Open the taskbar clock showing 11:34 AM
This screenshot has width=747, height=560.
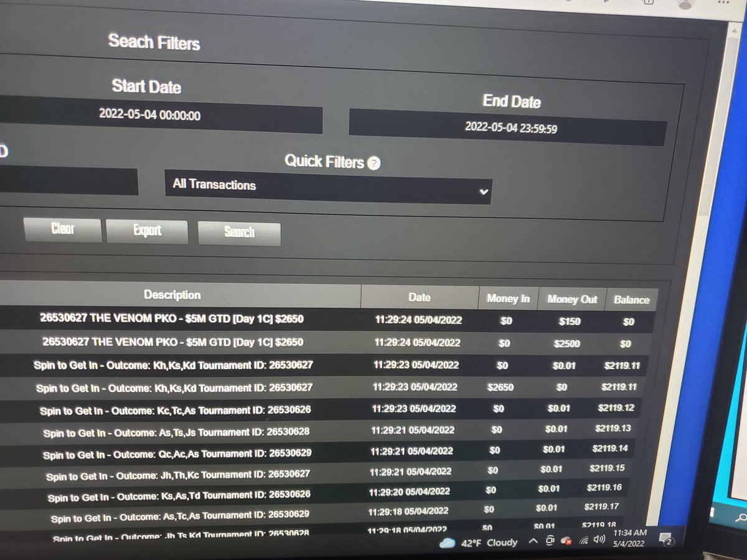point(628,538)
